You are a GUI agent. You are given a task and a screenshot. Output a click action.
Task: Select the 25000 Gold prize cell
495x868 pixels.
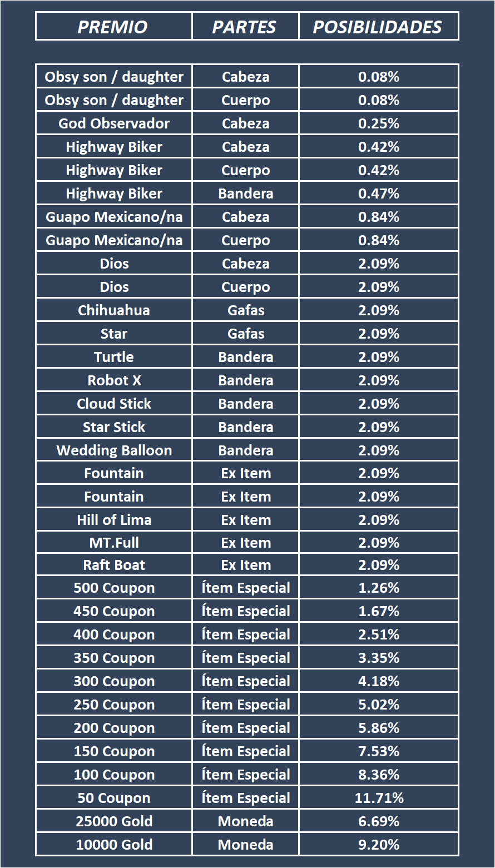(x=114, y=821)
